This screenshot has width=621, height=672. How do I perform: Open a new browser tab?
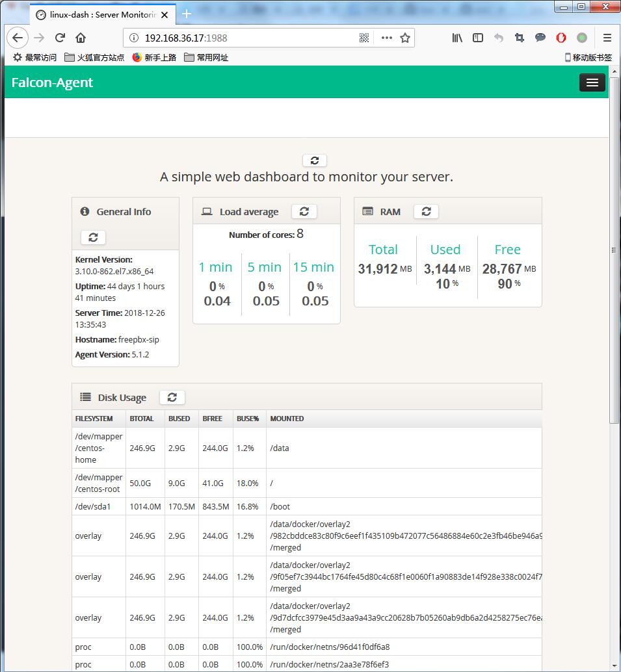[187, 14]
